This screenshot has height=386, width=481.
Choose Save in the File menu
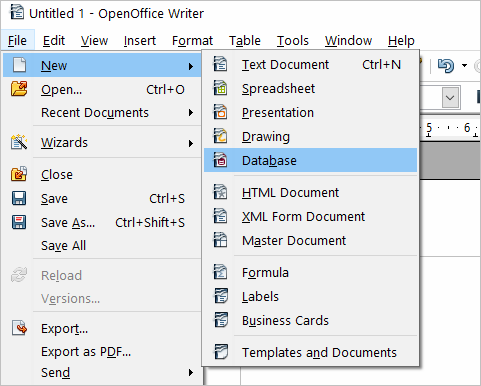pyautogui.click(x=102, y=198)
